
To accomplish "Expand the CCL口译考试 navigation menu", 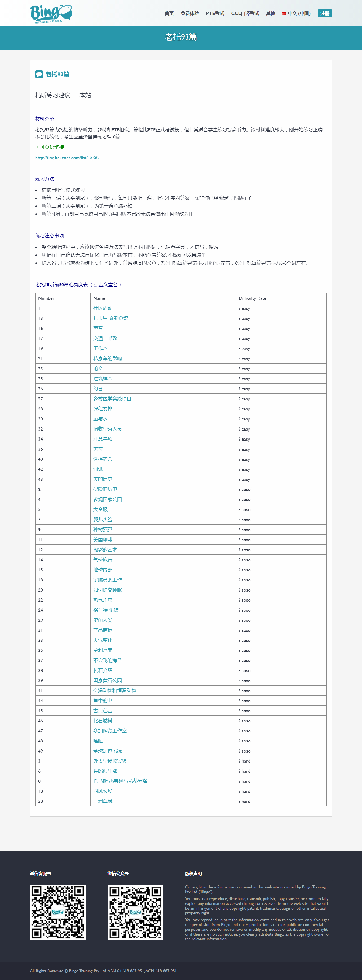I will 245,13.
